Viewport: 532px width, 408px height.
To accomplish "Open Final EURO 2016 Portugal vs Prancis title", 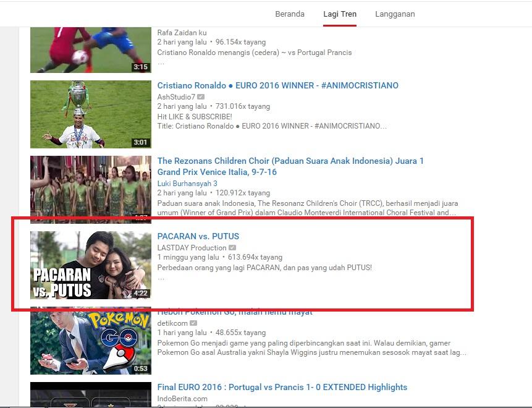I will coord(282,387).
